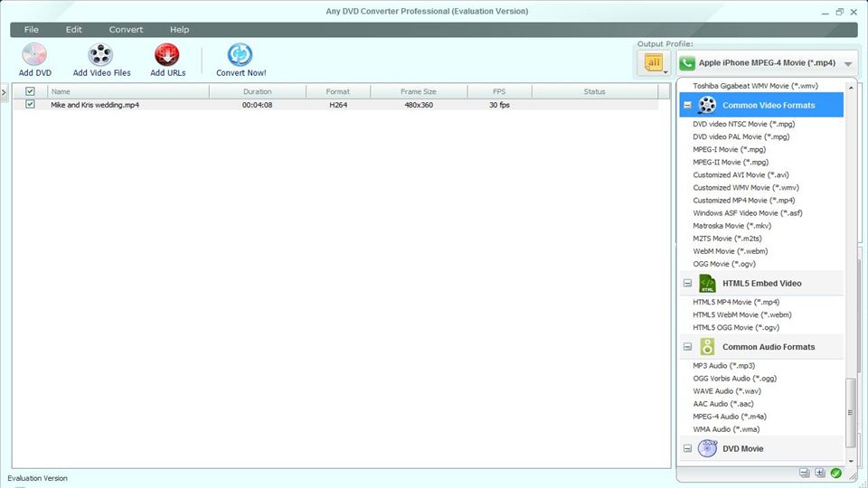Image resolution: width=868 pixels, height=488 pixels.
Task: Select WebM Movie (*.webm)
Action: 731,251
